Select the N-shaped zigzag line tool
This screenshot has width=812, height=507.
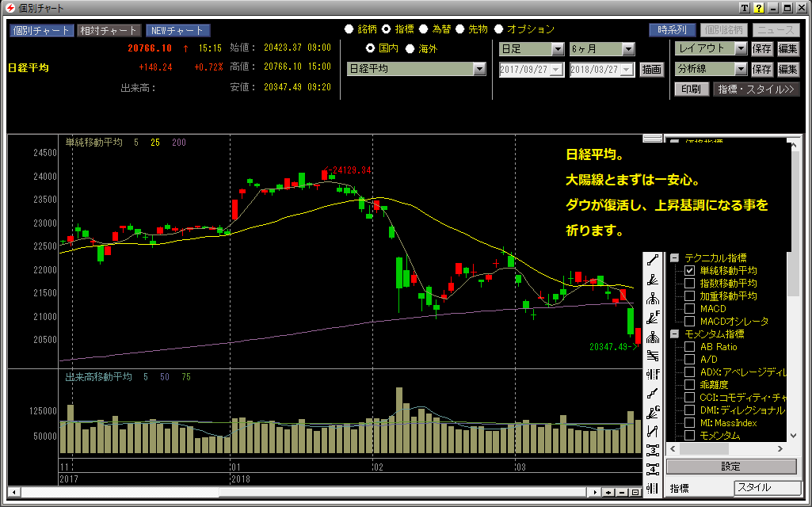[x=653, y=432]
